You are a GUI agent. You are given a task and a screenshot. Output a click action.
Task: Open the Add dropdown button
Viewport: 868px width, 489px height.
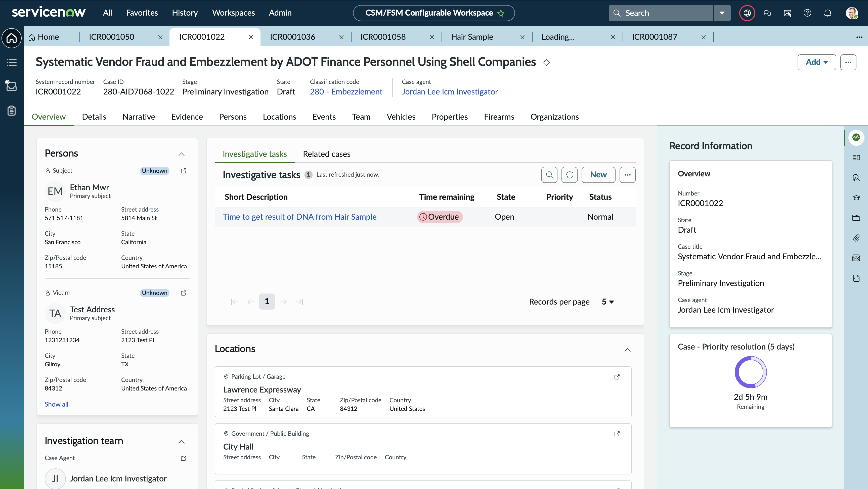point(816,62)
